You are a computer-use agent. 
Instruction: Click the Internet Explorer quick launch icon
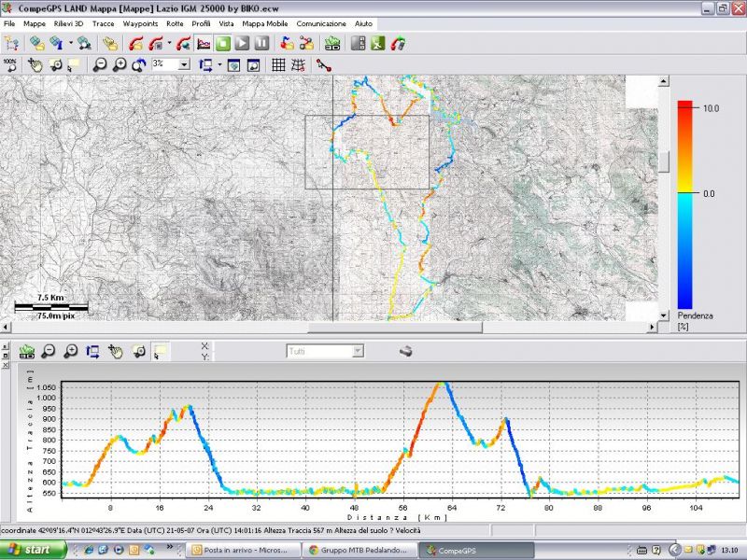(x=89, y=550)
